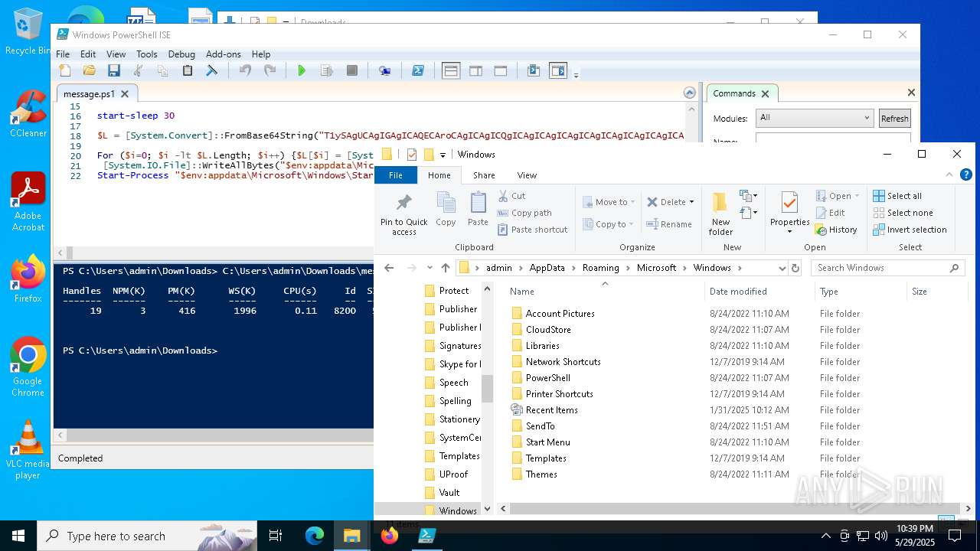Run the script with the green play icon
Viewport: 980px width, 551px height.
(x=302, y=70)
